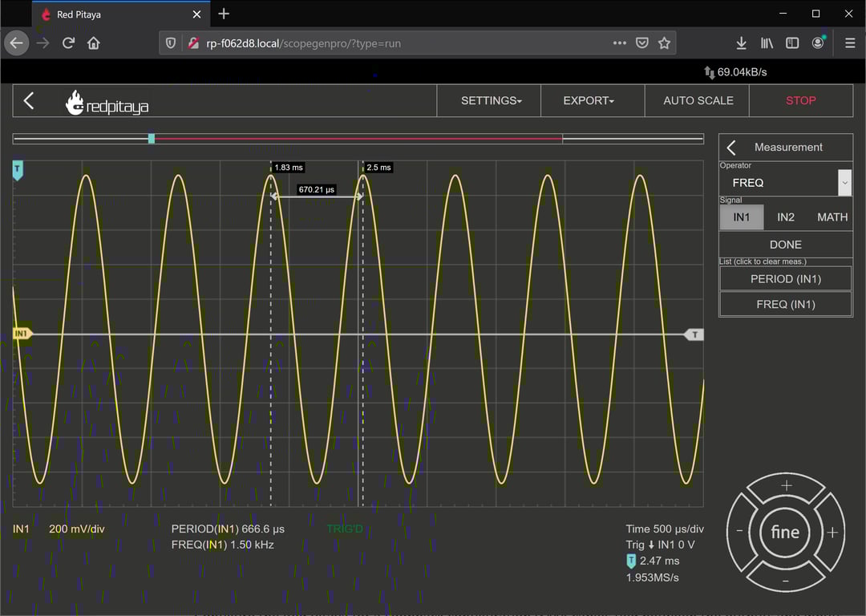Open the Firefox hamburger menu
The height and width of the screenshot is (616, 866).
point(850,43)
